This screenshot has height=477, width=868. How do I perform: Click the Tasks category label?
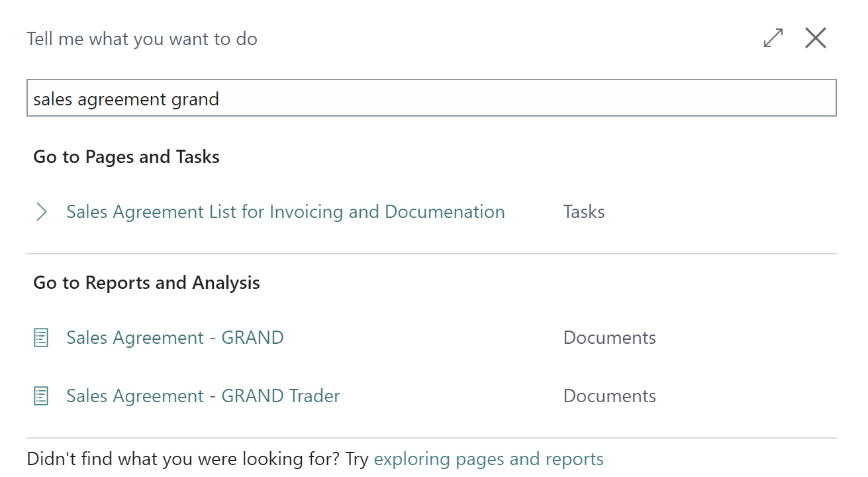coord(583,212)
